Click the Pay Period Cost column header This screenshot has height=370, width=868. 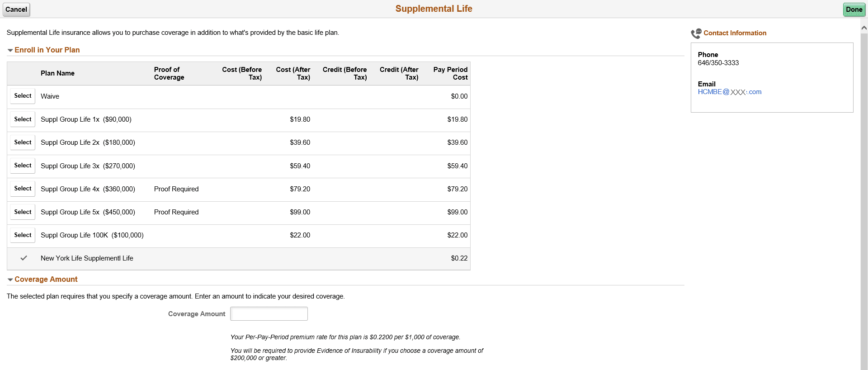point(450,73)
